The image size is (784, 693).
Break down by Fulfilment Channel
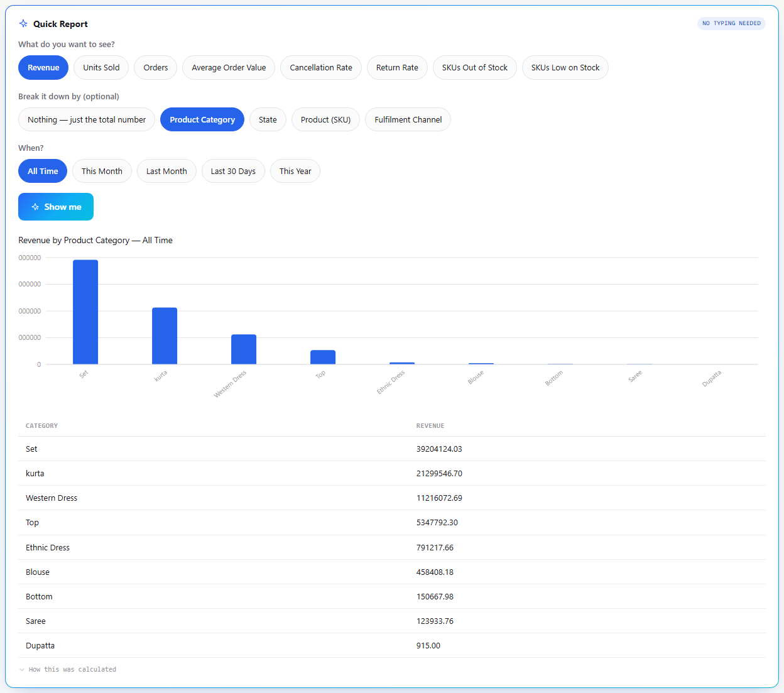point(408,119)
